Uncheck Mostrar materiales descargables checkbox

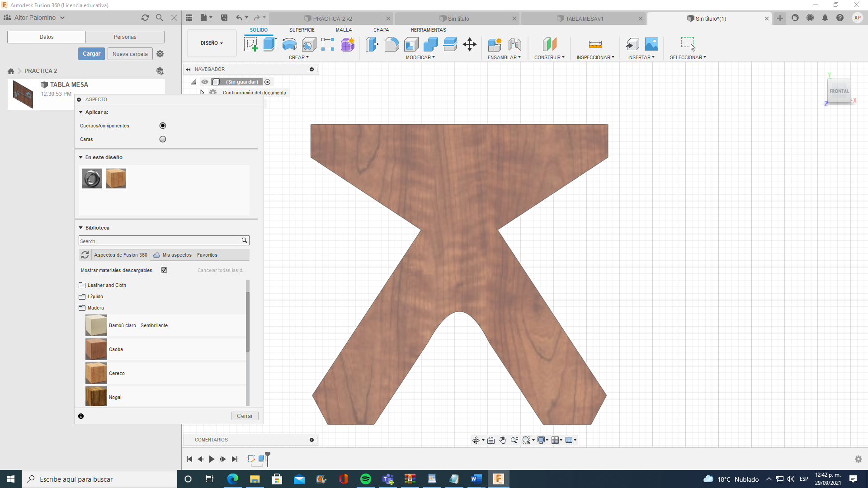tap(164, 270)
